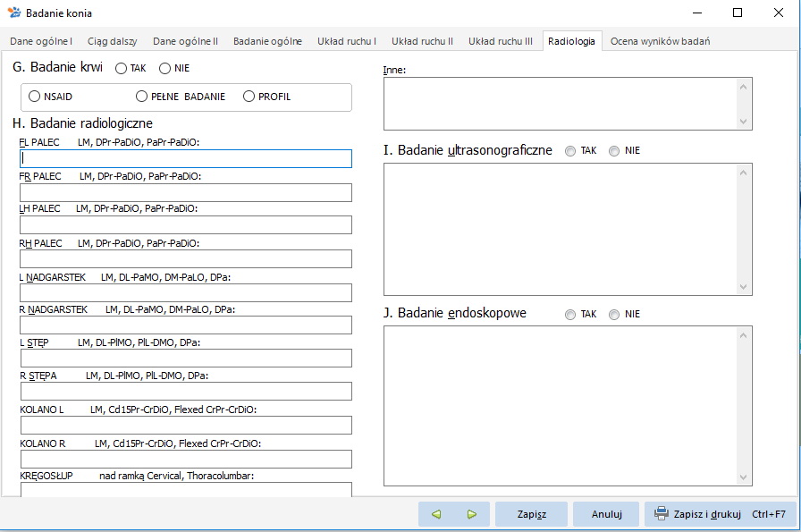Click the KOLANO R input field
801x532 pixels.
coord(187,459)
